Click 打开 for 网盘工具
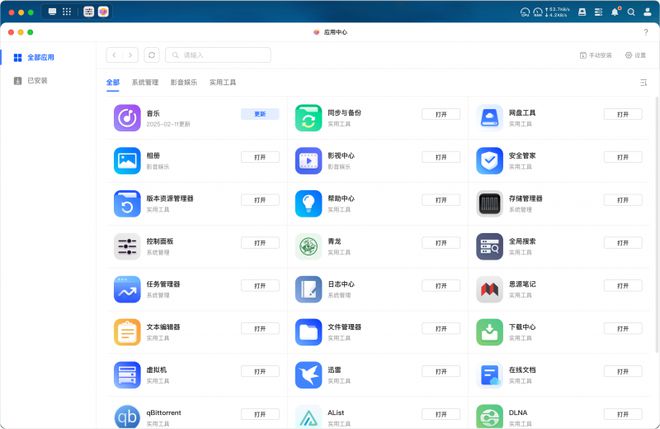 (x=623, y=114)
